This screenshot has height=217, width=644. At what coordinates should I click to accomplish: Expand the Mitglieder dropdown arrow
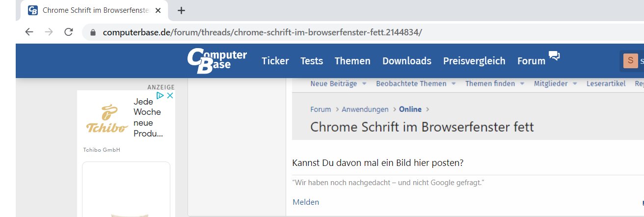coord(575,84)
